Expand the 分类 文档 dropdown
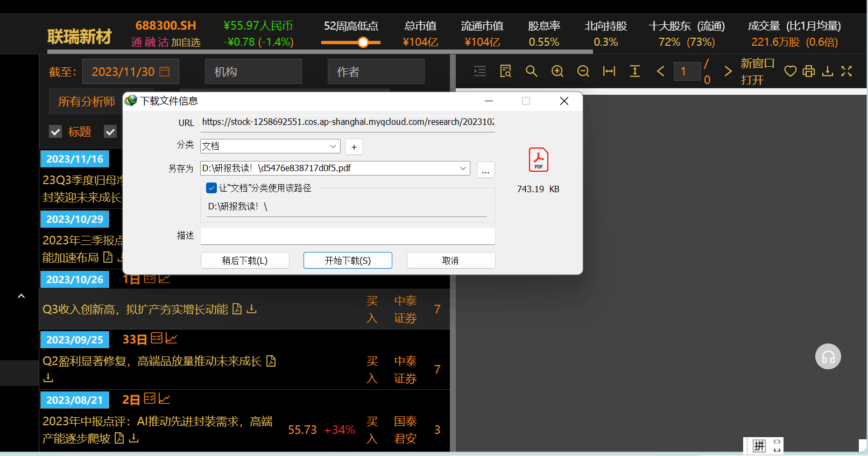The image size is (868, 456). [x=333, y=146]
